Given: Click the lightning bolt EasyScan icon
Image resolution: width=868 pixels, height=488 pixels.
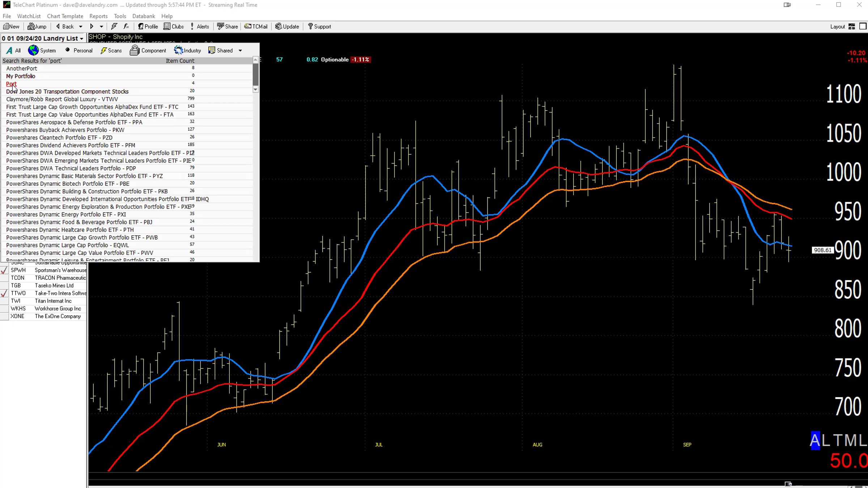Looking at the screenshot, I should click(114, 26).
